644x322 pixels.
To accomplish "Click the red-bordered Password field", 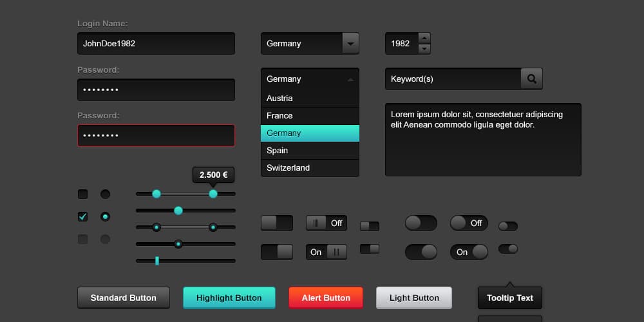I will (156, 135).
